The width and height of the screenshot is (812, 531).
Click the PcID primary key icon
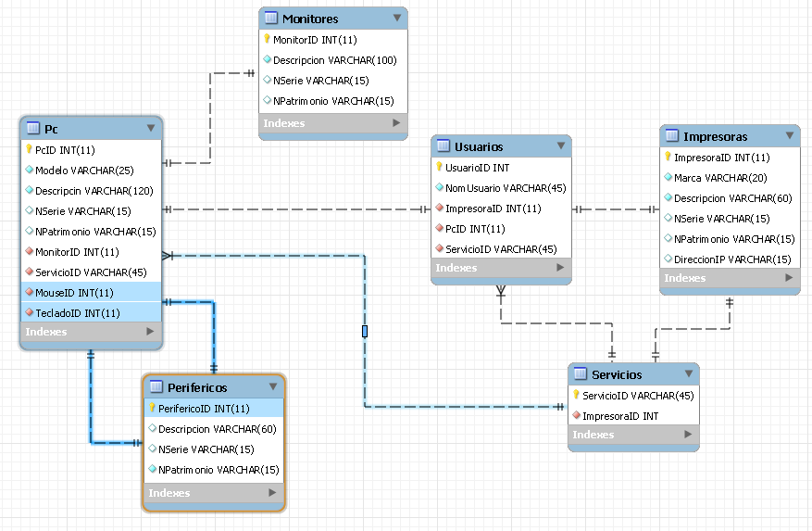tap(29, 149)
